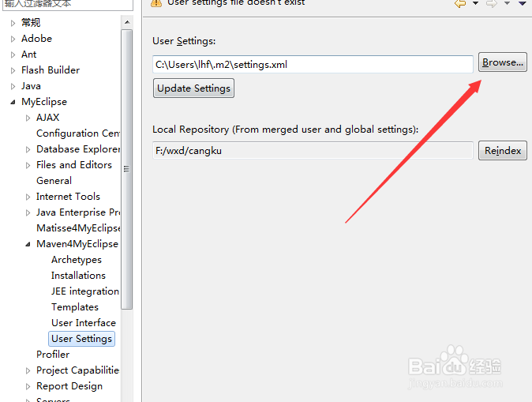Select Internet Tools in the tree
Image resolution: width=532 pixels, height=402 pixels.
point(68,196)
